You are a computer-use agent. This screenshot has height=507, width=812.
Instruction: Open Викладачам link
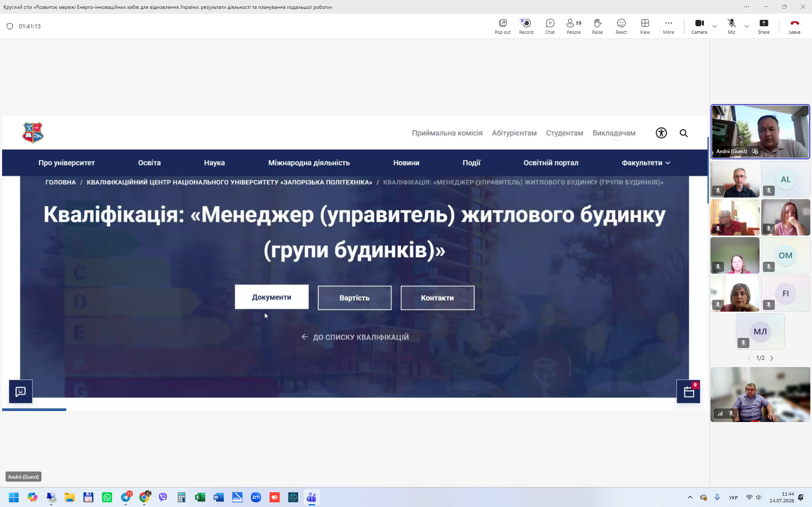coord(614,133)
